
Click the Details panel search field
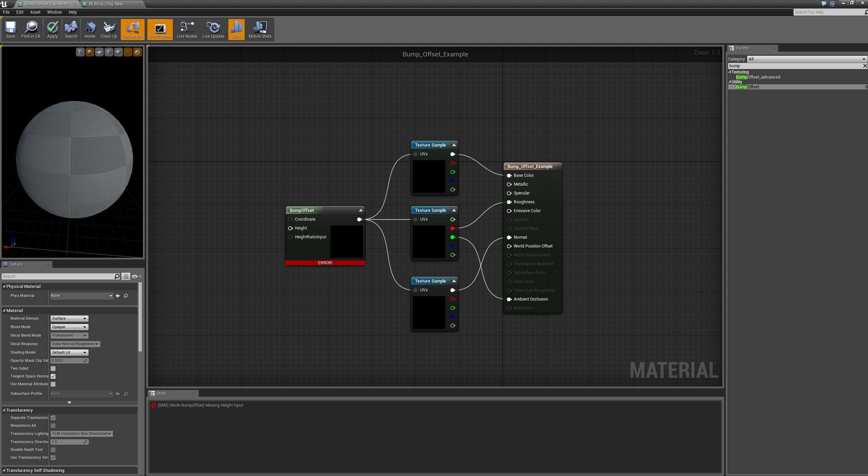click(58, 276)
